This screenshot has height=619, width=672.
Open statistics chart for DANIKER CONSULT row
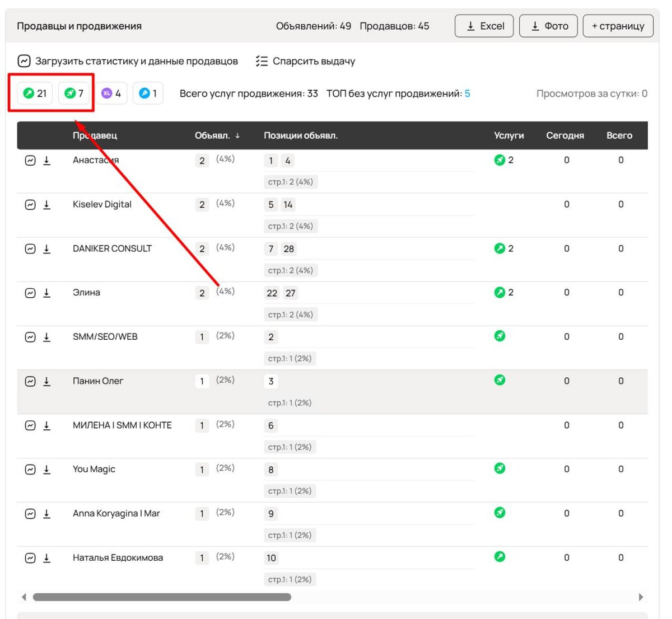tap(30, 249)
